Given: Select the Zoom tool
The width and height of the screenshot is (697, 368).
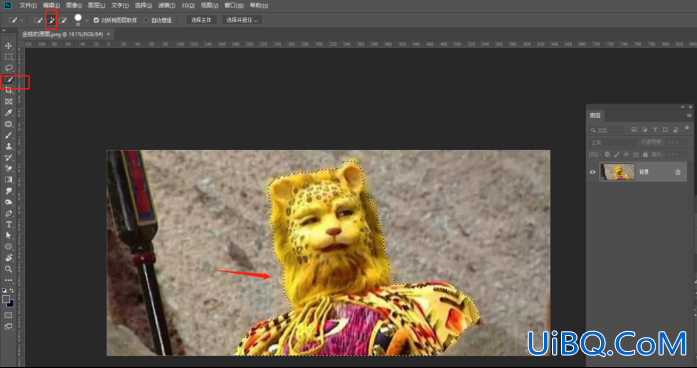Looking at the screenshot, I should point(8,269).
